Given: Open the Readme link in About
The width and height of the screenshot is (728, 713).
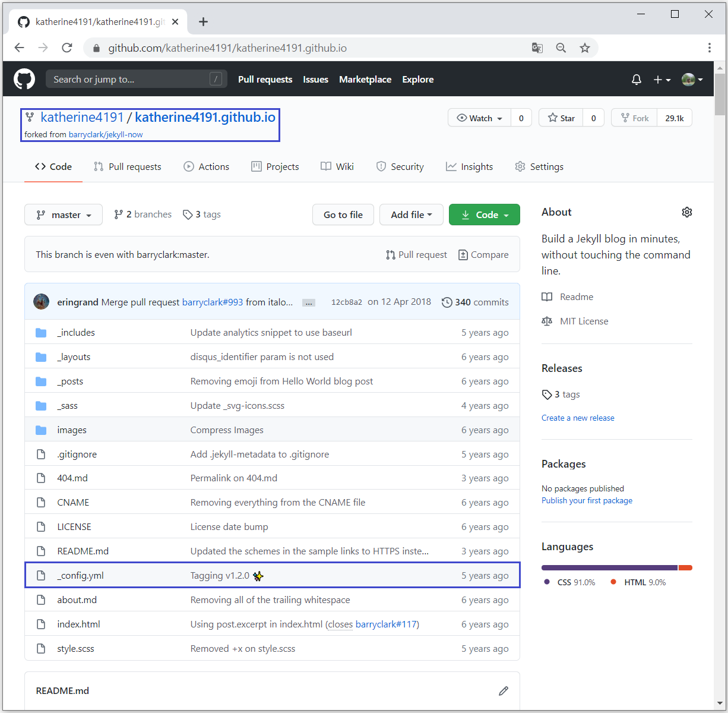Looking at the screenshot, I should click(568, 296).
